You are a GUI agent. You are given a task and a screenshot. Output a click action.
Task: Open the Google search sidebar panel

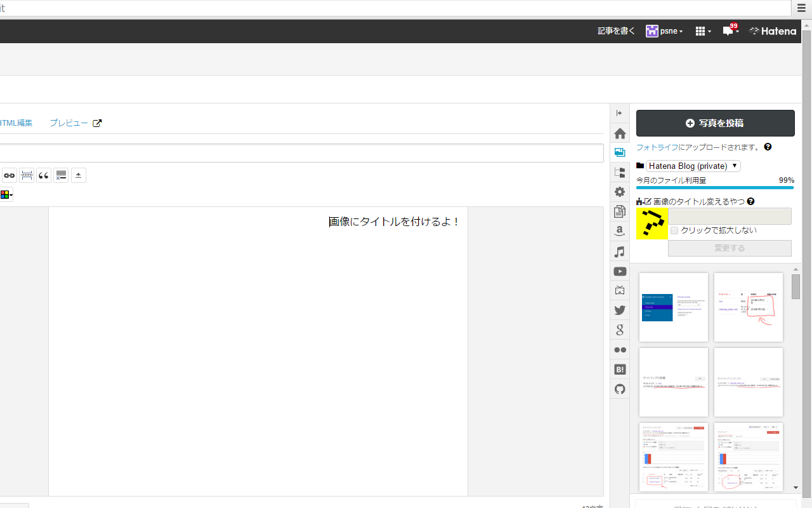620,330
